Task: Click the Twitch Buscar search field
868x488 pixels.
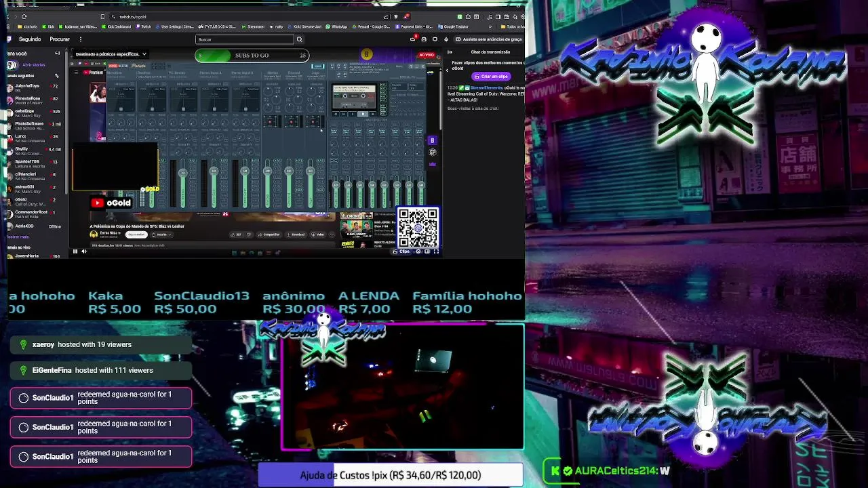Action: (245, 39)
